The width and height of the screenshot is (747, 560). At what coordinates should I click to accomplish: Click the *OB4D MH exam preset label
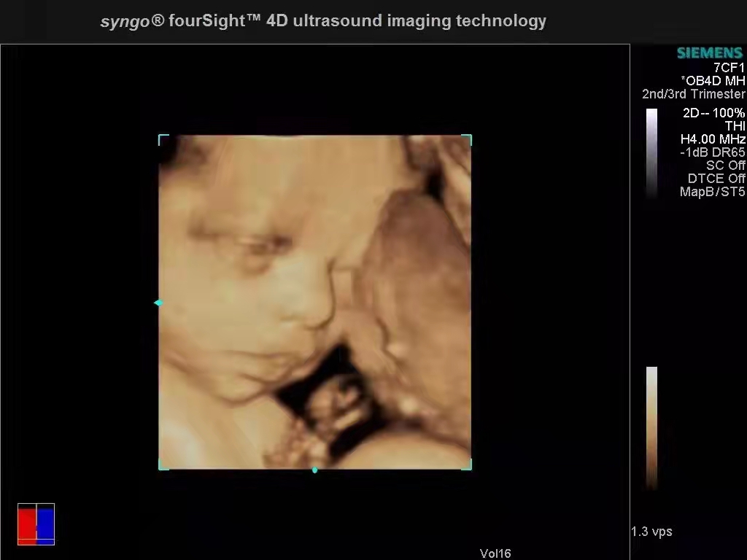click(x=713, y=81)
